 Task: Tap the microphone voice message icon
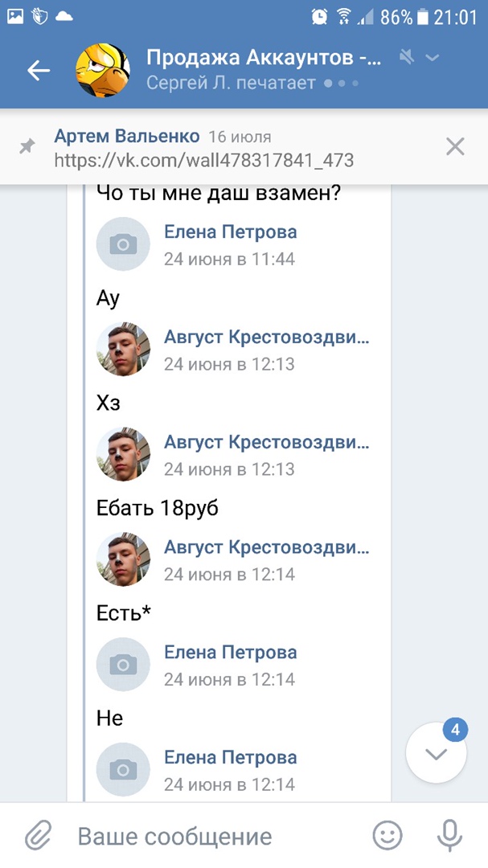(x=449, y=836)
